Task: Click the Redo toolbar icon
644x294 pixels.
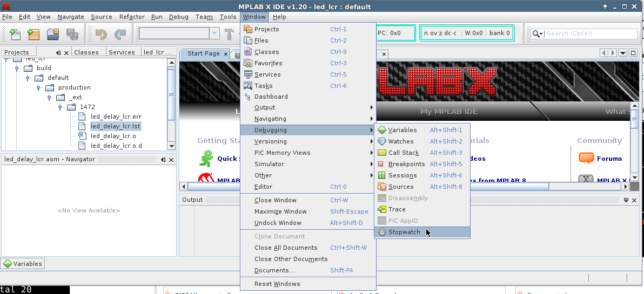Action: [120, 34]
